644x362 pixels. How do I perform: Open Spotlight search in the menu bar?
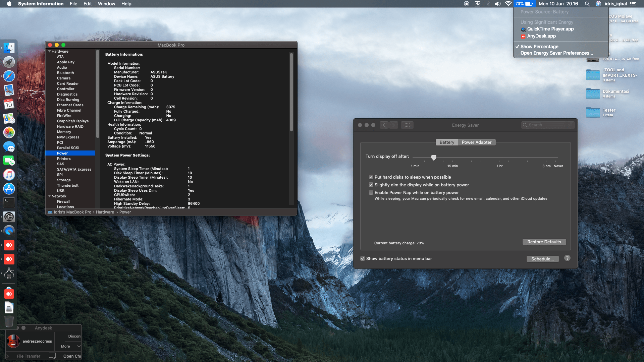click(587, 4)
